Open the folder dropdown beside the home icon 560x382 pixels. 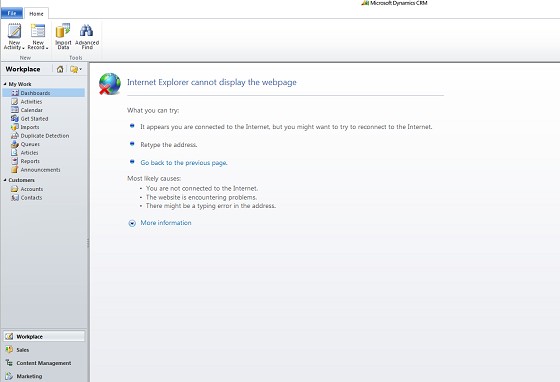(x=76, y=69)
